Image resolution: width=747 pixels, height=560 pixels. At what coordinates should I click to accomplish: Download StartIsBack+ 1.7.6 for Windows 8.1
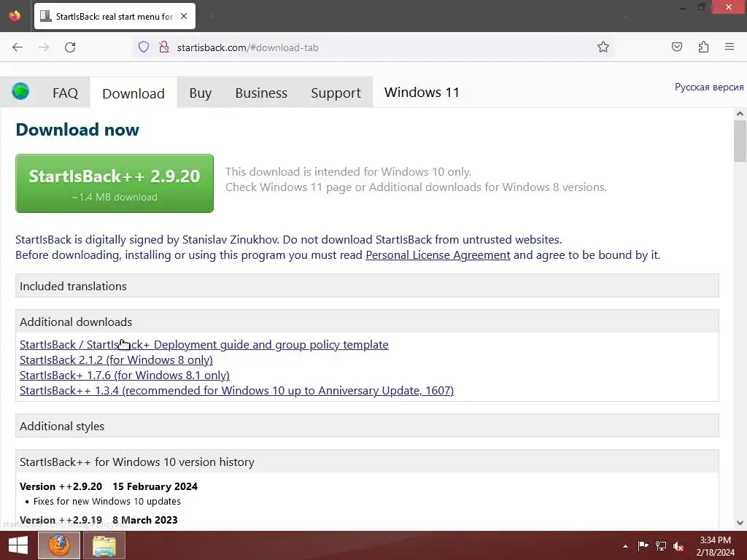124,376
